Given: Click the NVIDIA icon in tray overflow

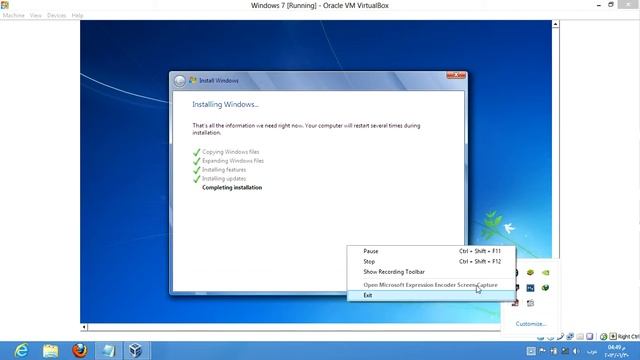Looking at the screenshot, I should 545,272.
